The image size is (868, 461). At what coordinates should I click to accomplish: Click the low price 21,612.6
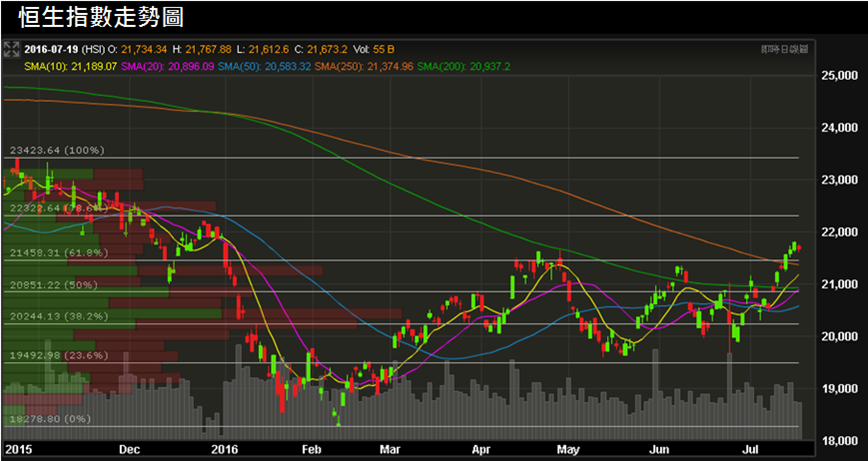[x=268, y=49]
